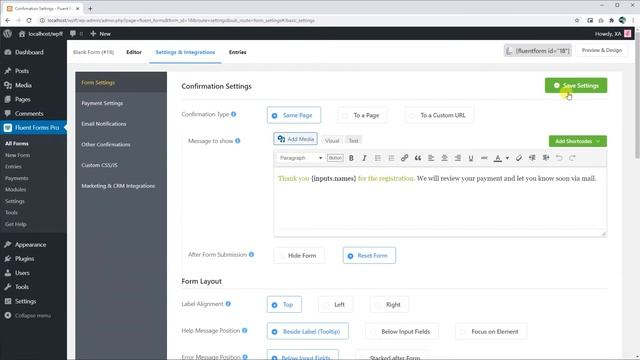
Task: Set label alignment to Left
Action: 335,304
